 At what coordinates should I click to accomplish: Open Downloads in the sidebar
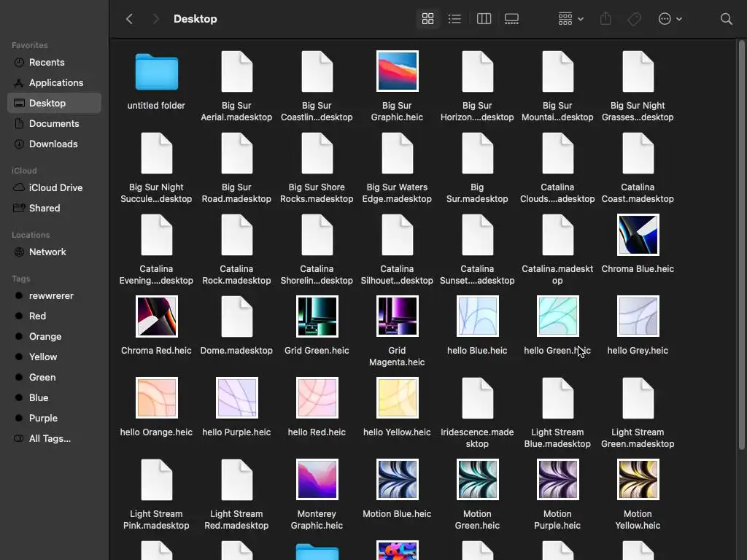tap(54, 144)
